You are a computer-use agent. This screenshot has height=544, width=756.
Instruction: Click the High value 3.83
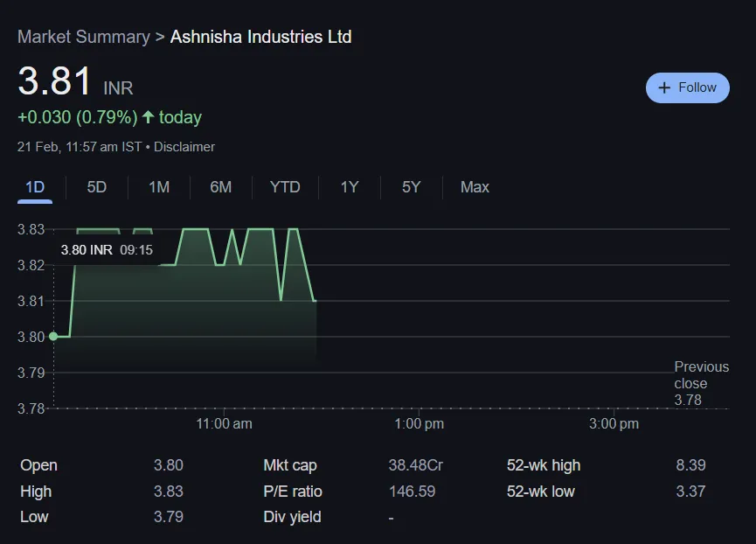[169, 492]
